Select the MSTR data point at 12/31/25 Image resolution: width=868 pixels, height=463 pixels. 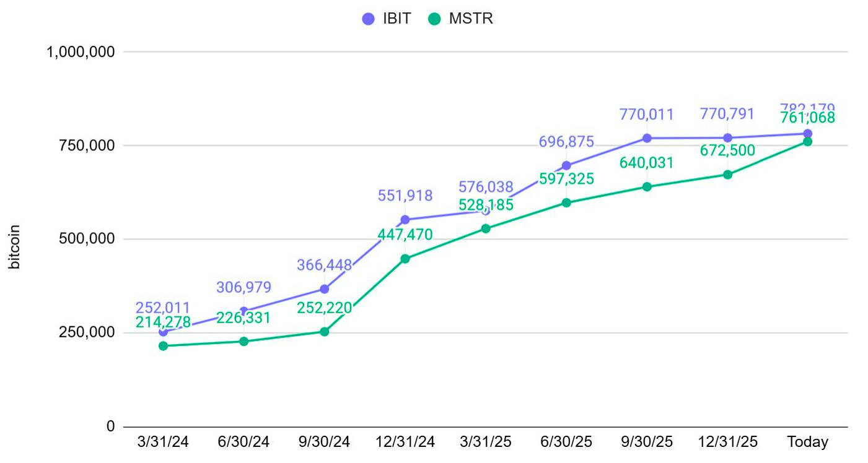tap(727, 175)
